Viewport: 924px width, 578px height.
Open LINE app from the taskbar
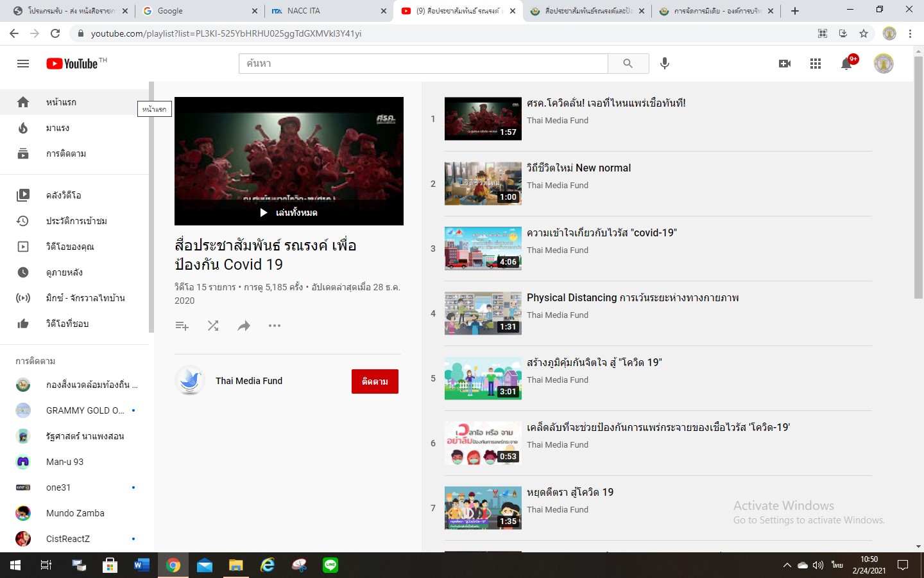(x=330, y=565)
